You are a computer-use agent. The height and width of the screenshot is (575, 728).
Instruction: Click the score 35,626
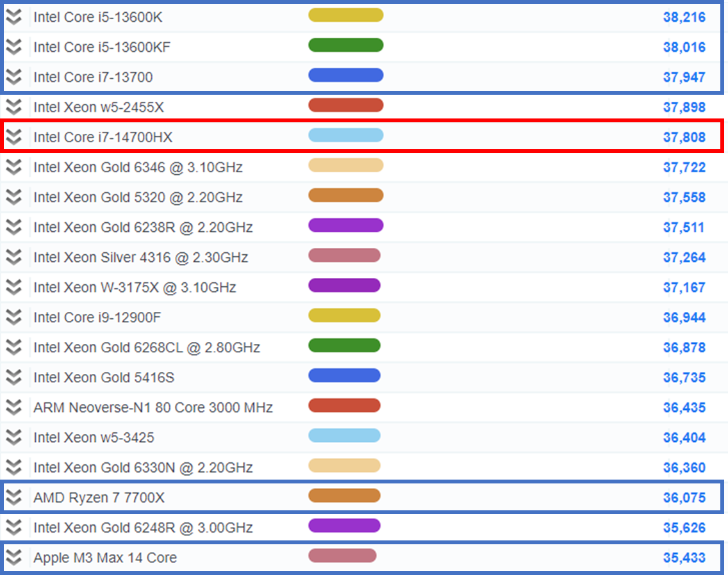click(684, 528)
